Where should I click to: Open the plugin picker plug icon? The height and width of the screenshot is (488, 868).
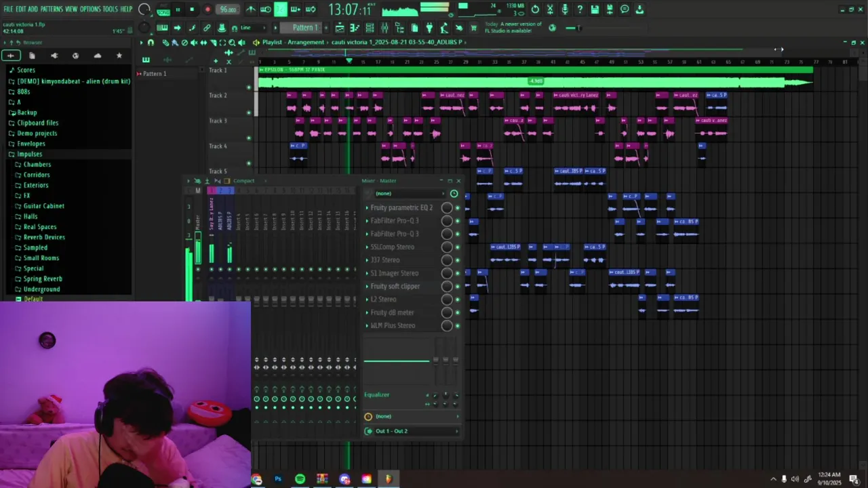coord(429,28)
